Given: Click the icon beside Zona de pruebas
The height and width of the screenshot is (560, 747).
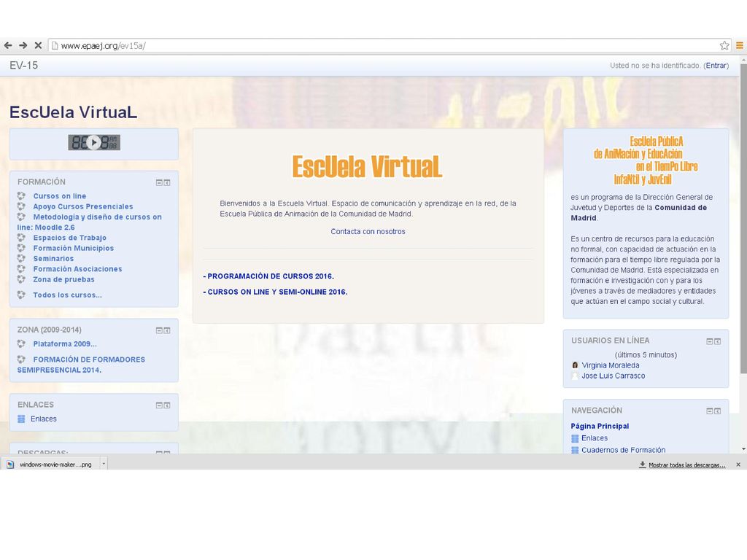Looking at the screenshot, I should coord(21,279).
